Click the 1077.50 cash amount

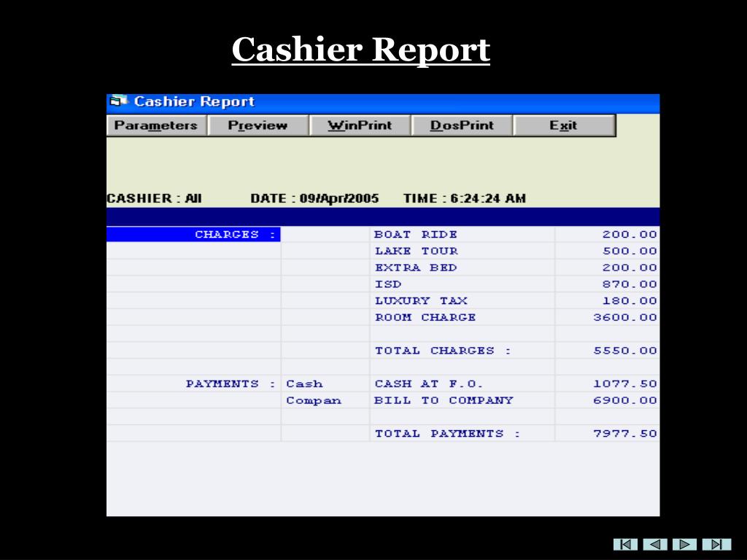(x=625, y=384)
